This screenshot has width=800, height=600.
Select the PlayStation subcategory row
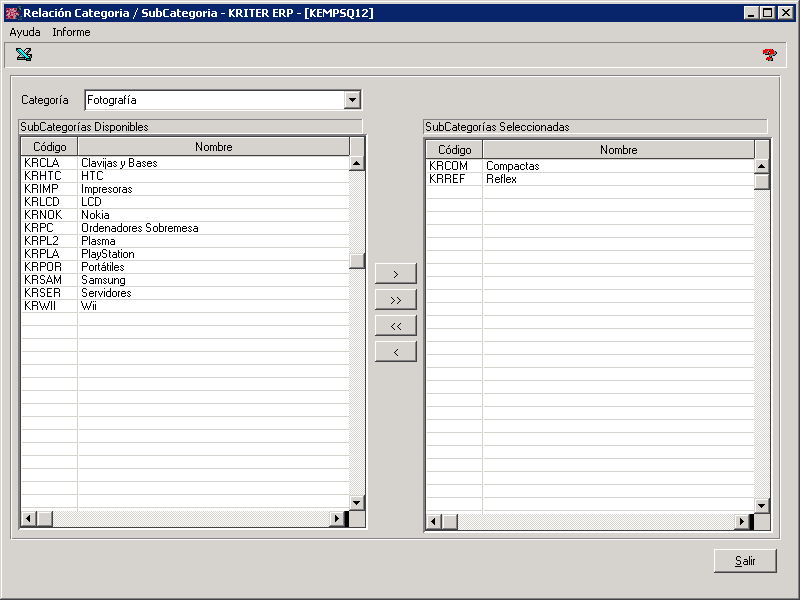[x=185, y=254]
